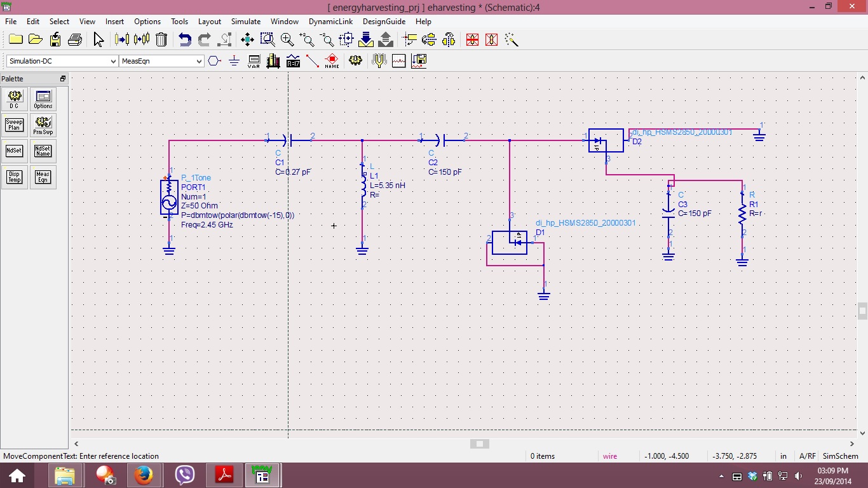The image size is (868, 488).
Task: Click the Meas Eqn palette button
Action: click(43, 177)
